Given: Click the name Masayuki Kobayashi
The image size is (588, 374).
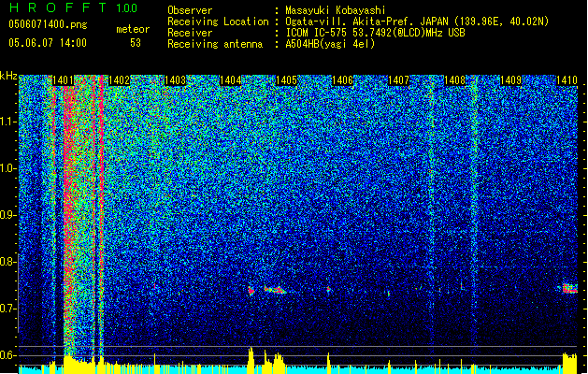Looking at the screenshot, I should point(336,10).
